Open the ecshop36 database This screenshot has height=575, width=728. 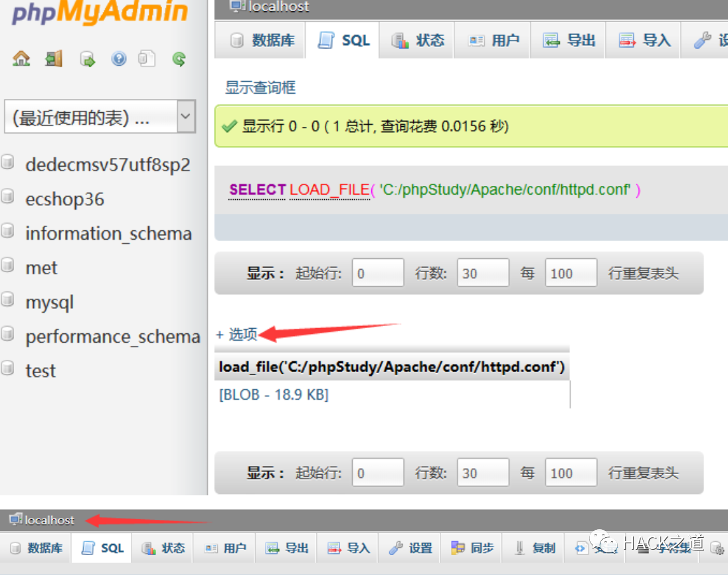(x=64, y=199)
